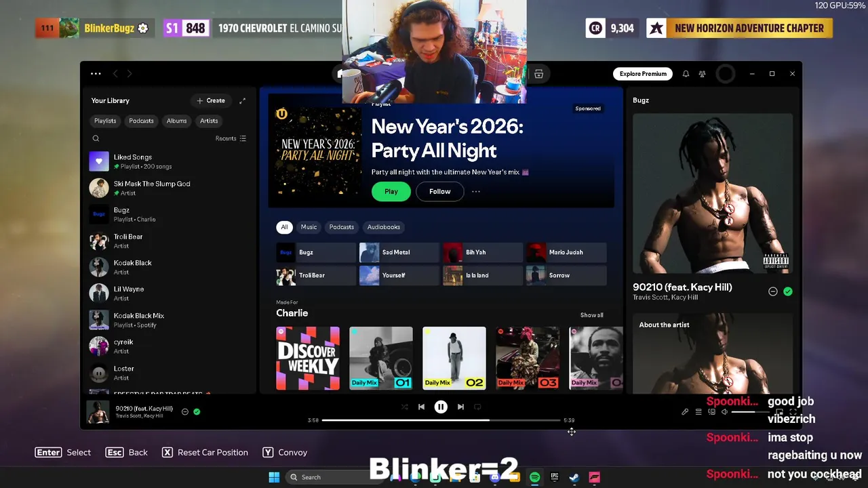Mute using the volume speaker icon

(x=724, y=411)
